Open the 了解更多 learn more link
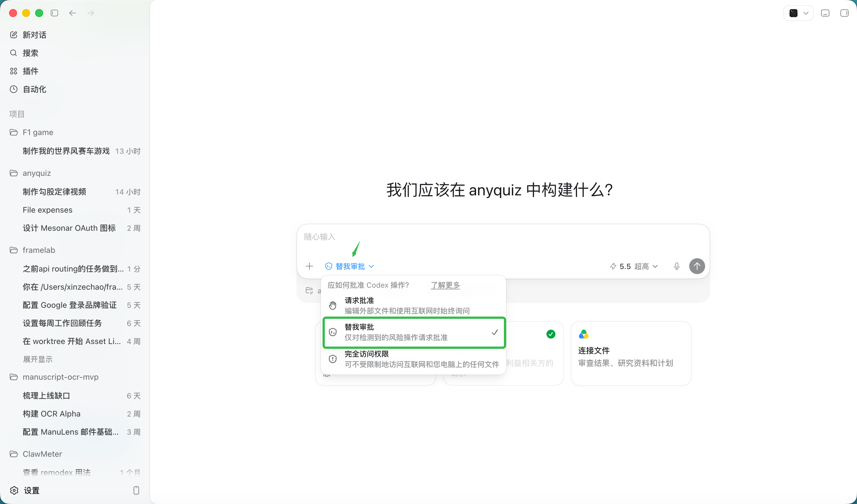This screenshot has height=504, width=857. [445, 285]
